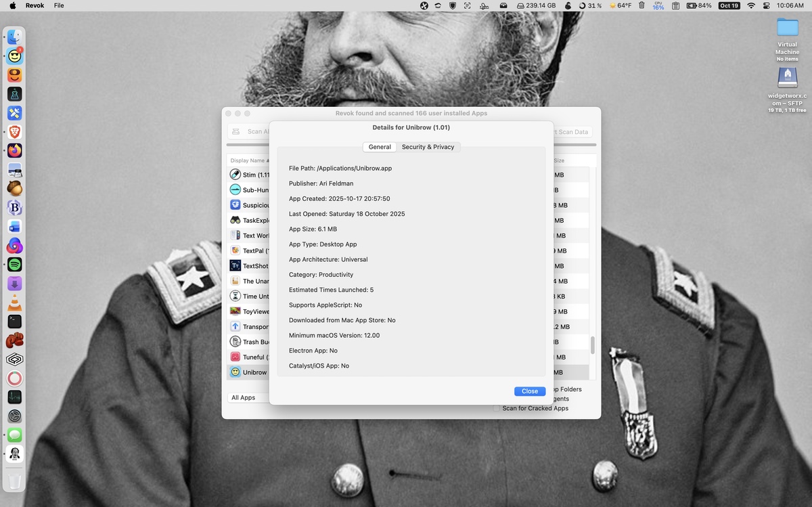
Task: Switch to the Security & Privacy tab
Action: tap(428, 147)
